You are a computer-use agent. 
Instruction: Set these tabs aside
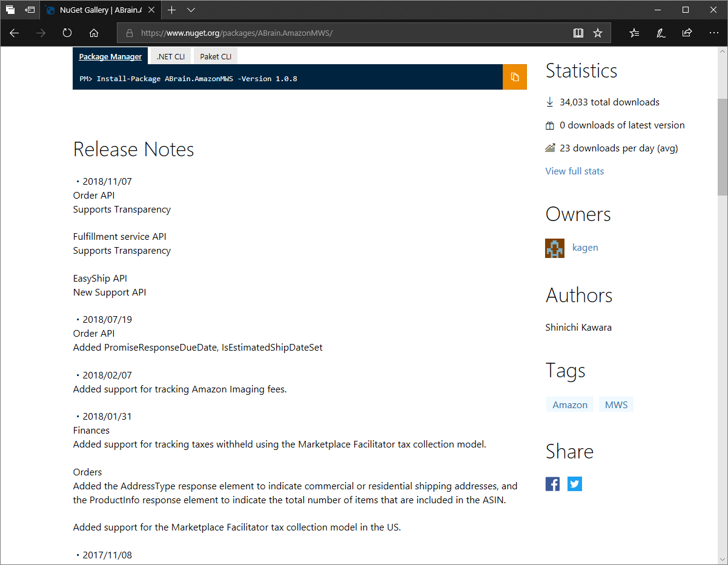point(30,10)
